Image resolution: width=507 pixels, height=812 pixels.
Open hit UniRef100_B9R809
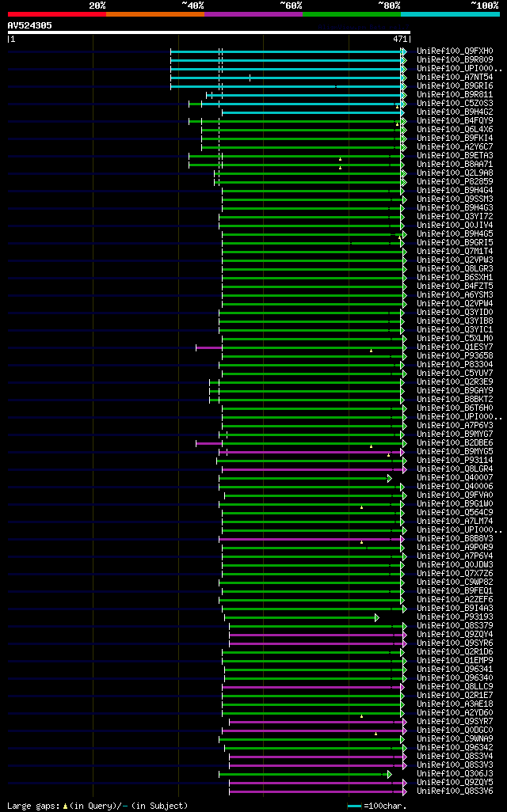click(455, 60)
